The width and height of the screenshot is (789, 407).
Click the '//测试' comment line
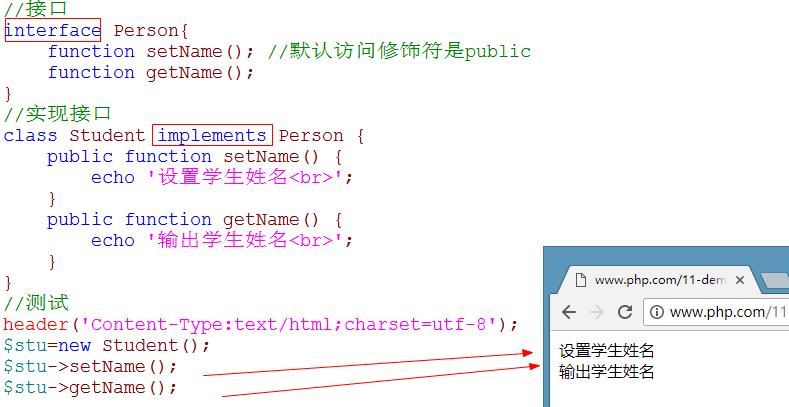pos(36,303)
